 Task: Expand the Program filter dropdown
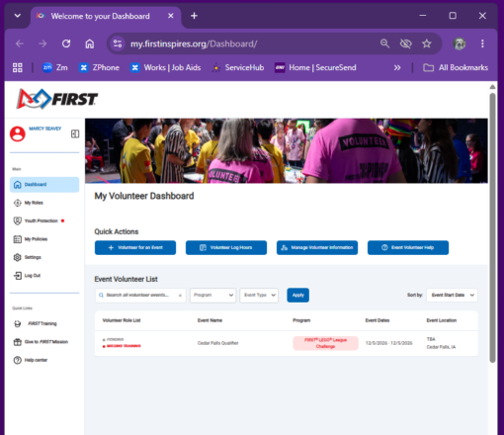tap(213, 296)
